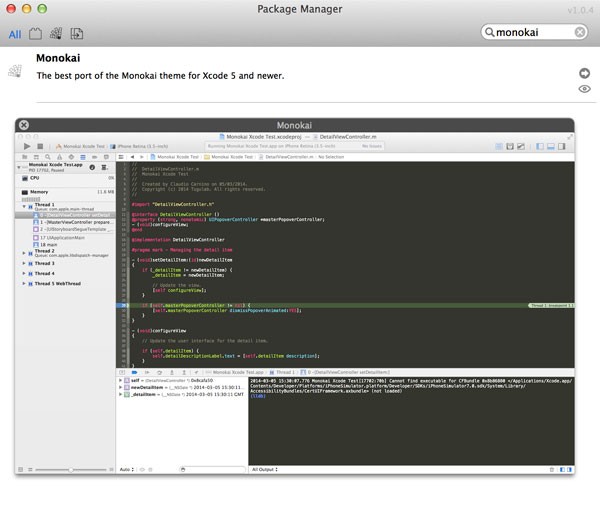600x514 pixels.
Task: Select Version editor icon in preview
Action: click(x=521, y=146)
